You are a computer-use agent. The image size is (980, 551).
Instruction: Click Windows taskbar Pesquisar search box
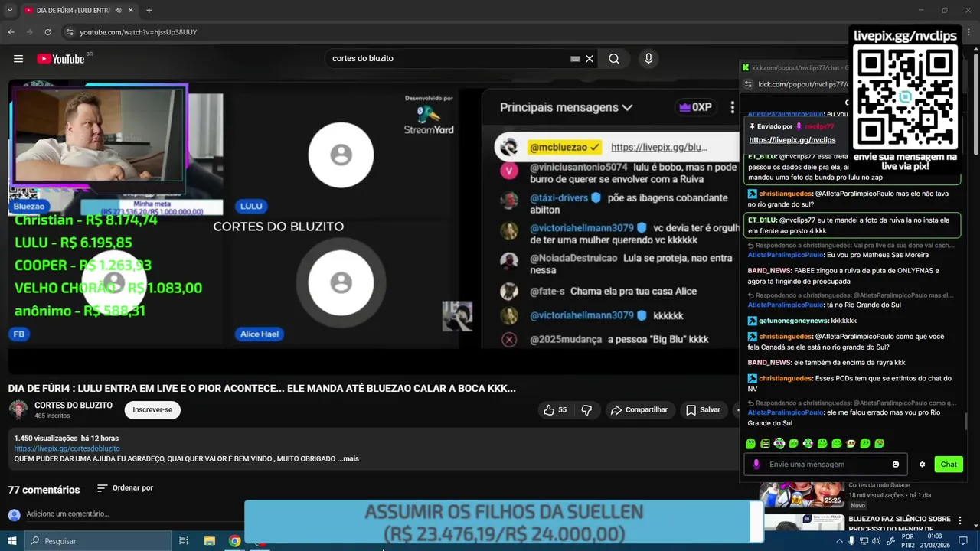[x=98, y=541]
